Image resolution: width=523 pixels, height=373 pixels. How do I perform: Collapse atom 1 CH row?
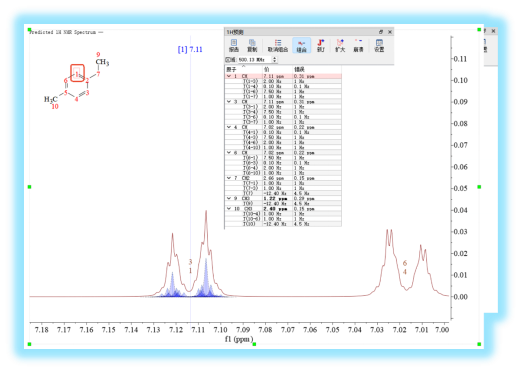coord(229,76)
